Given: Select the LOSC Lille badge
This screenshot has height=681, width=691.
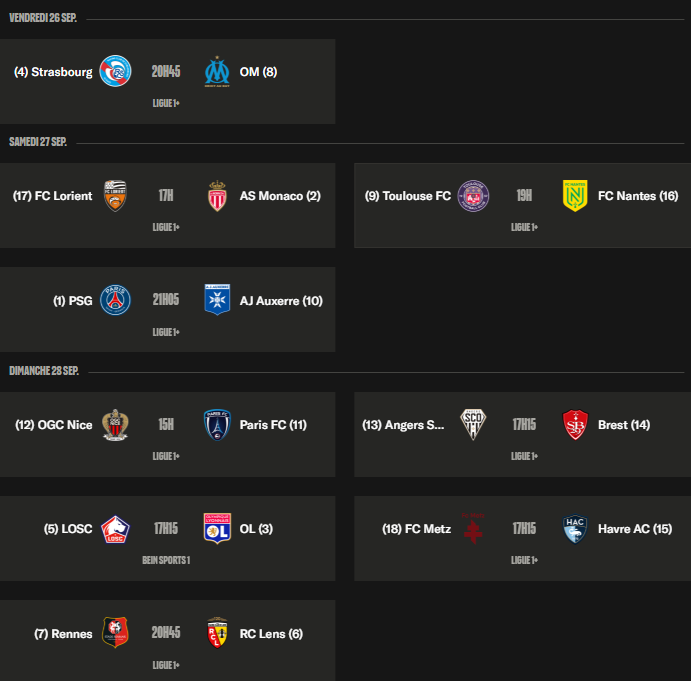Looking at the screenshot, I should 116,529.
